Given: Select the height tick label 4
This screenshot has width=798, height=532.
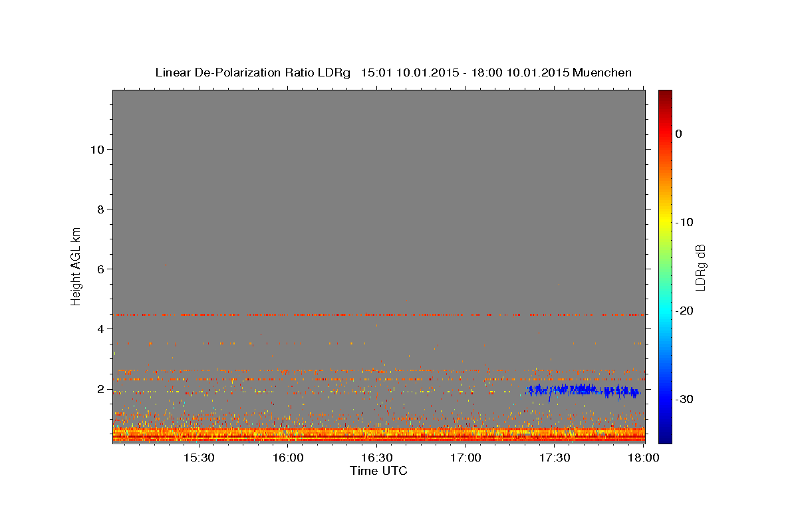Looking at the screenshot, I should coord(99,329).
